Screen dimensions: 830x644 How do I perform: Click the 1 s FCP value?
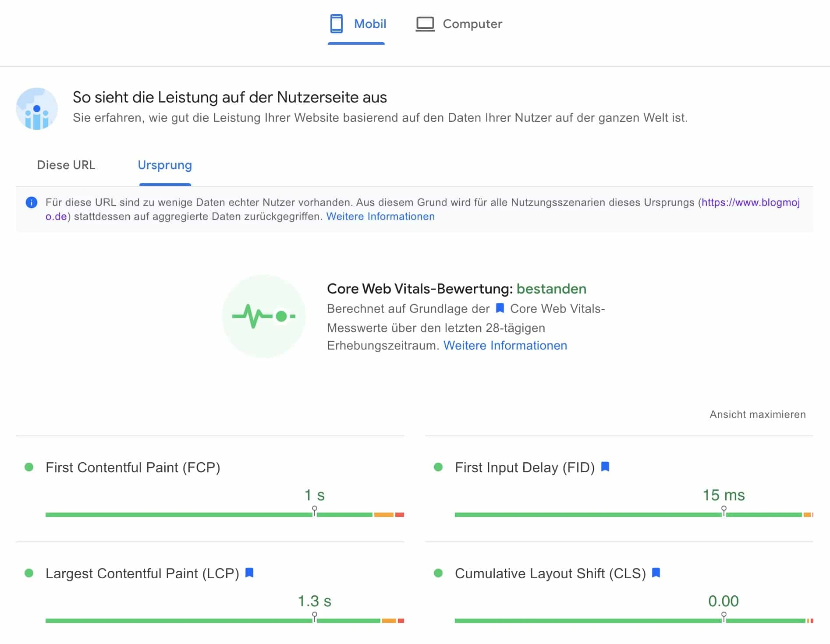point(315,495)
